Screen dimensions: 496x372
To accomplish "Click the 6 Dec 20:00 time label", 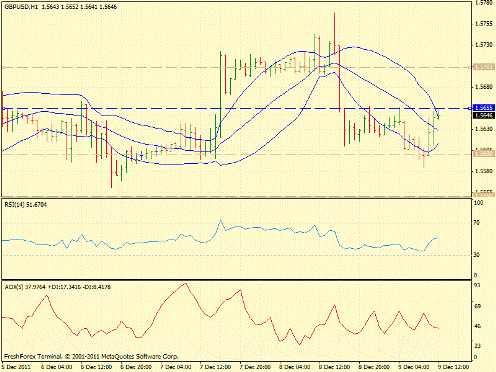I will click(136, 367).
